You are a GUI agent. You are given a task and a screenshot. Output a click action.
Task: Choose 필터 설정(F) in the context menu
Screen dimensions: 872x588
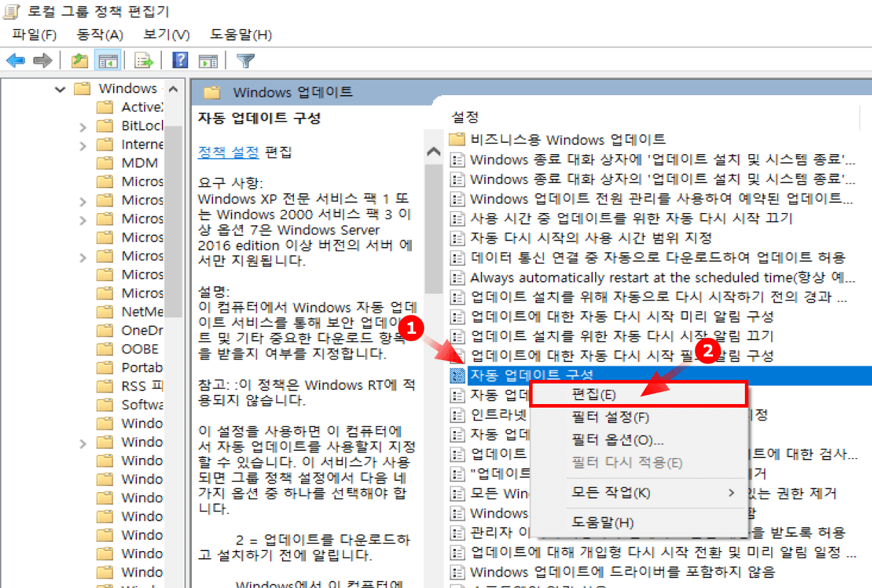click(x=639, y=417)
